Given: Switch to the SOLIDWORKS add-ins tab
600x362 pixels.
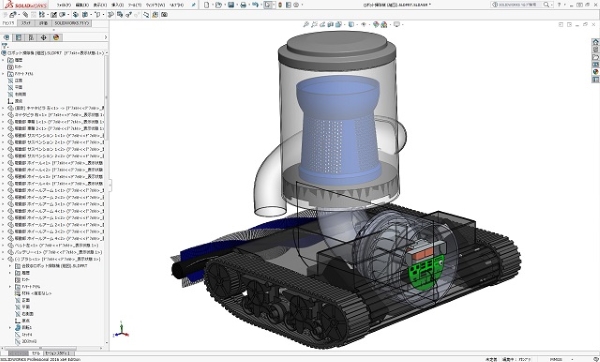Looking at the screenshot, I should coord(72,23).
